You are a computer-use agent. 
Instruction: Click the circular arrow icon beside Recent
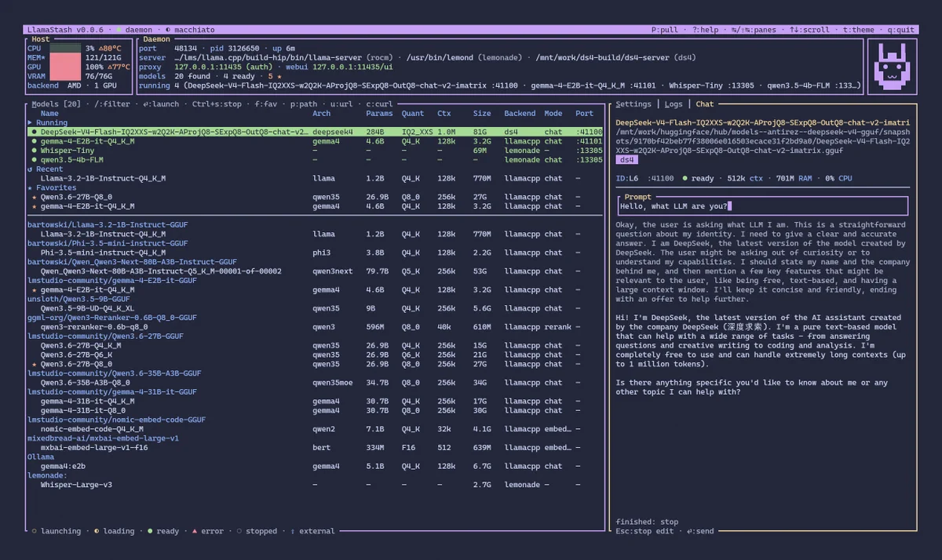click(x=30, y=169)
